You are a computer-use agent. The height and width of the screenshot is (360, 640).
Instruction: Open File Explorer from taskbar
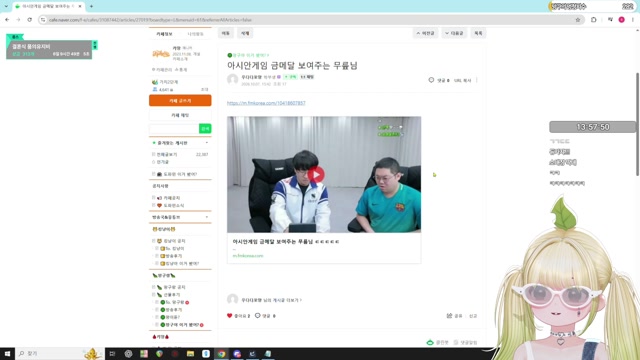click(190, 354)
